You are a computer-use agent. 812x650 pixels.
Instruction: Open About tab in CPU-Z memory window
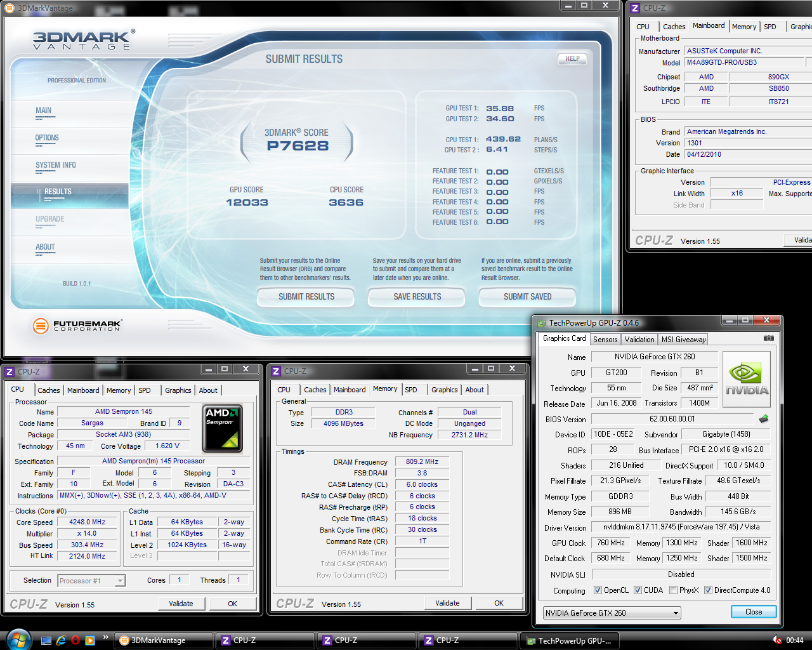[475, 390]
